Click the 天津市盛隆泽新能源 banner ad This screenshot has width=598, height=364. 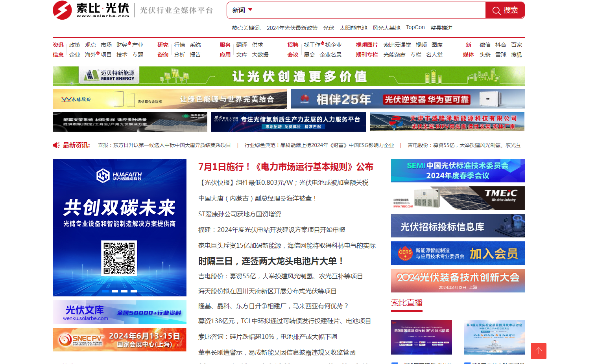(447, 122)
